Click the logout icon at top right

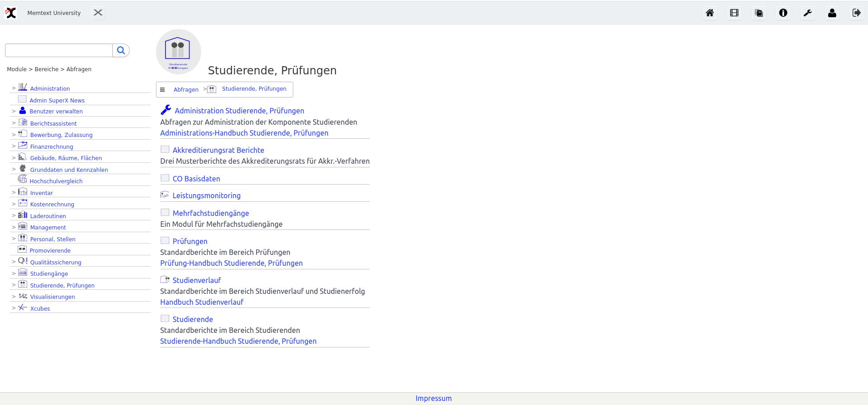856,13
